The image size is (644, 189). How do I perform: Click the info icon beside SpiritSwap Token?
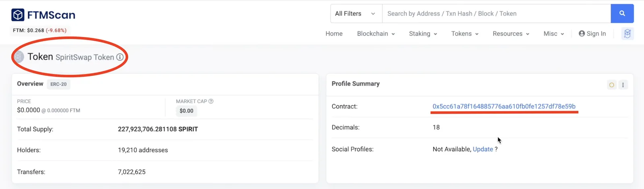pos(120,57)
